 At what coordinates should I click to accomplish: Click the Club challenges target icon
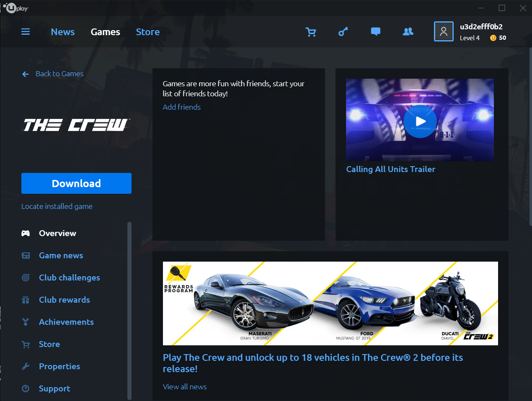click(26, 278)
